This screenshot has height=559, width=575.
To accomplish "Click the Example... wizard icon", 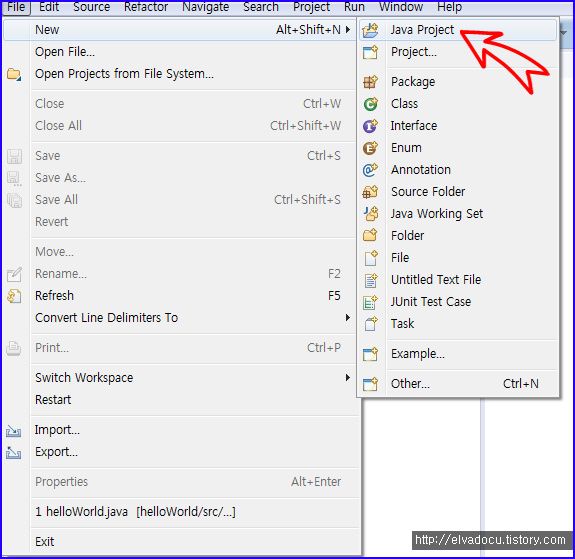I will coord(370,354).
